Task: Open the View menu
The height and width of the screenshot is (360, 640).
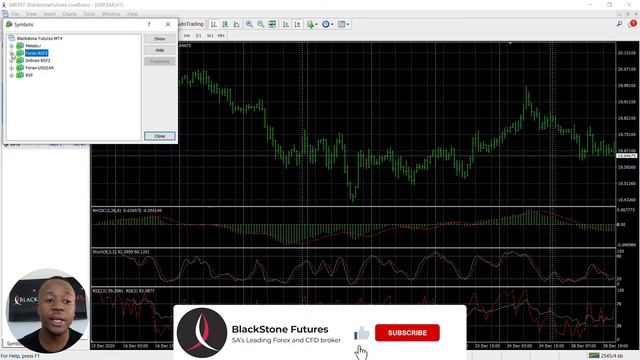Action: click(31, 14)
